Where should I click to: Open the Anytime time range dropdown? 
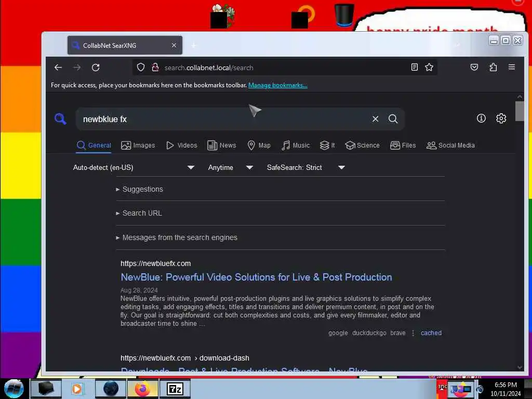(230, 167)
